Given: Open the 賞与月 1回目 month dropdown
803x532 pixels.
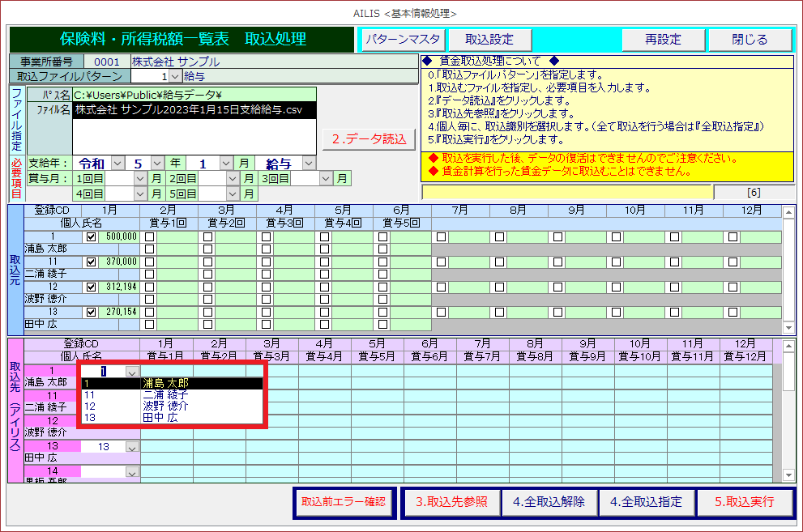Looking at the screenshot, I should (x=140, y=179).
